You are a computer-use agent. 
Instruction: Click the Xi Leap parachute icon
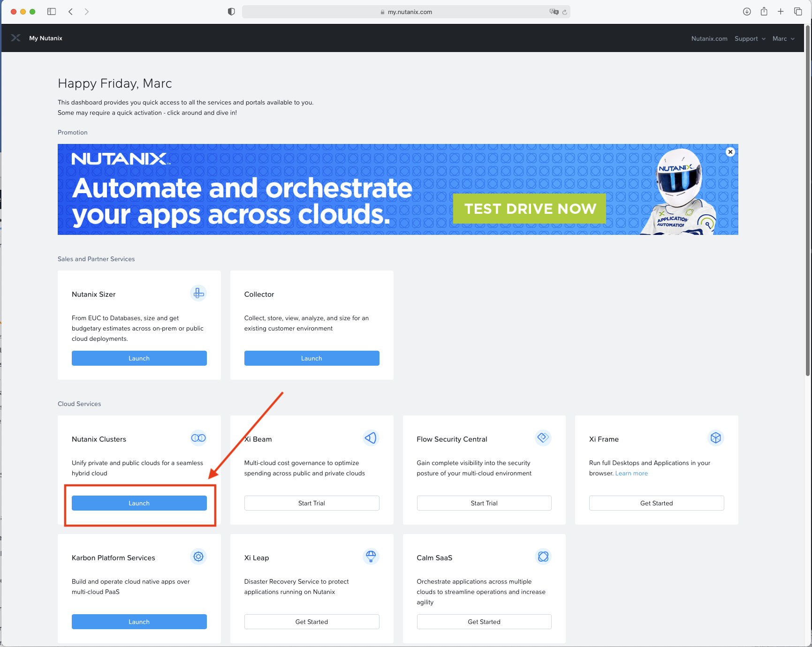371,557
